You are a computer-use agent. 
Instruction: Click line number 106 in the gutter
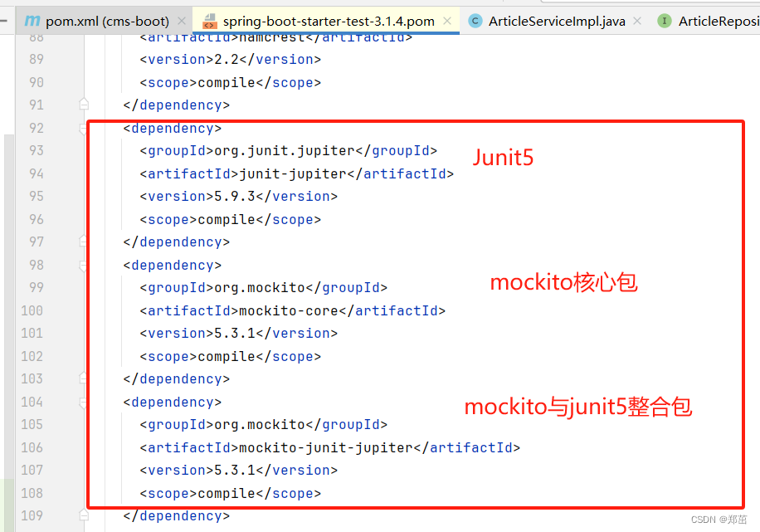tap(32, 447)
